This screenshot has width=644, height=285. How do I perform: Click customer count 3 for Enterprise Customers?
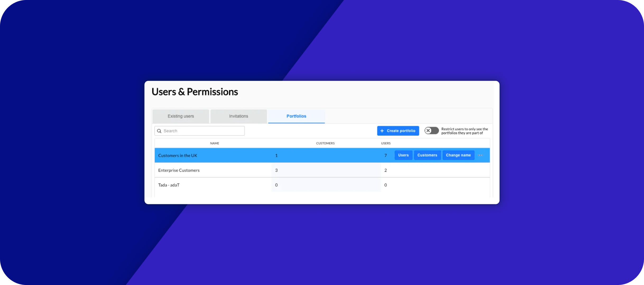pyautogui.click(x=276, y=170)
